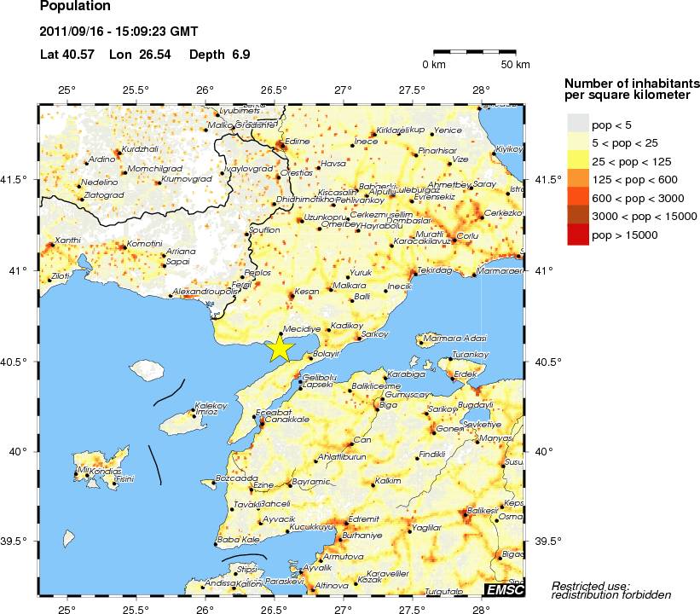This screenshot has width=700, height=614.
Task: Select the Tekirdag city marker dot
Action: (x=414, y=273)
